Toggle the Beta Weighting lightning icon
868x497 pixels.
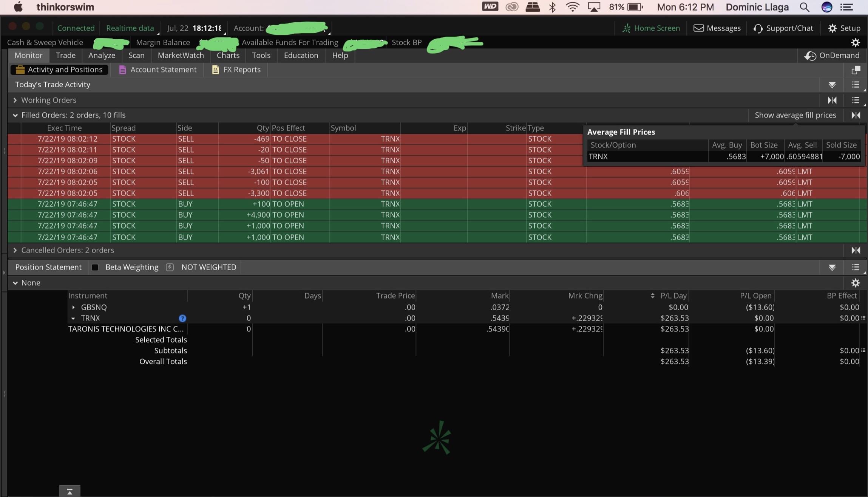point(170,267)
